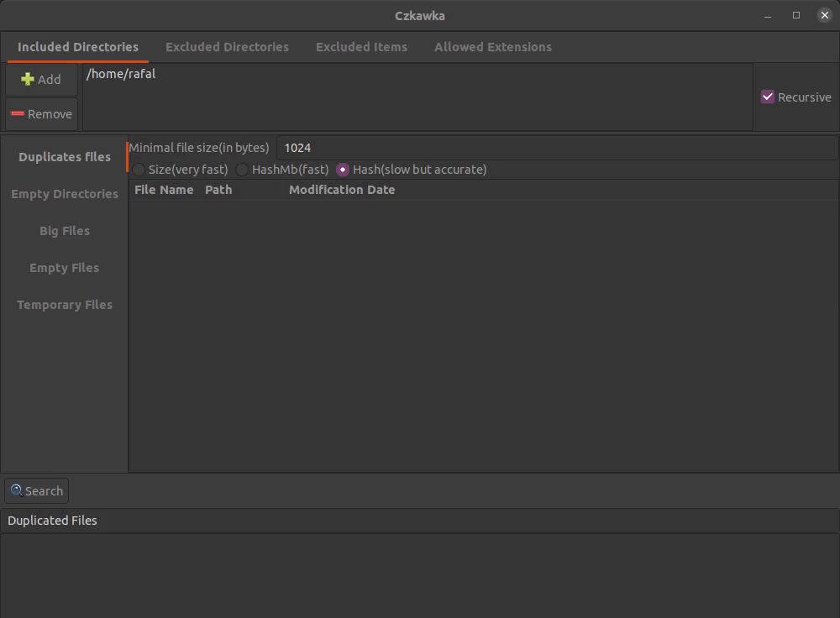840x618 pixels.
Task: Sort results by File Name column
Action: pyautogui.click(x=164, y=190)
